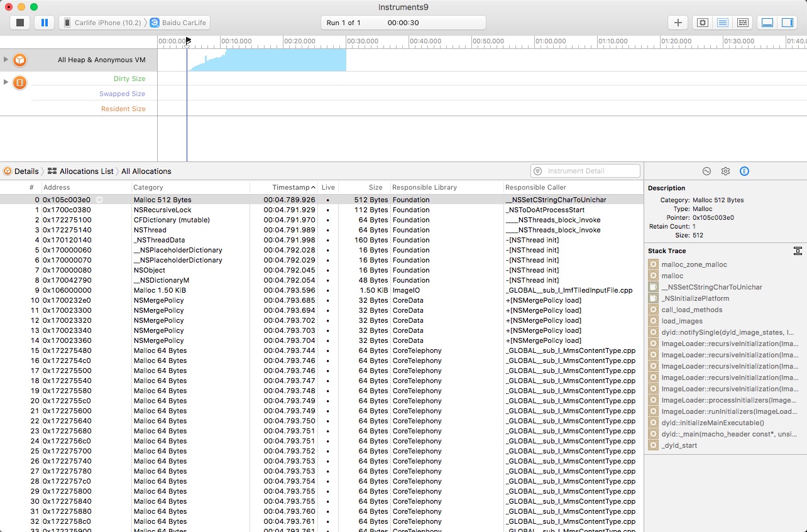The height and width of the screenshot is (532, 807).
Task: Switch to the CPU strategy view
Action: (x=703, y=23)
